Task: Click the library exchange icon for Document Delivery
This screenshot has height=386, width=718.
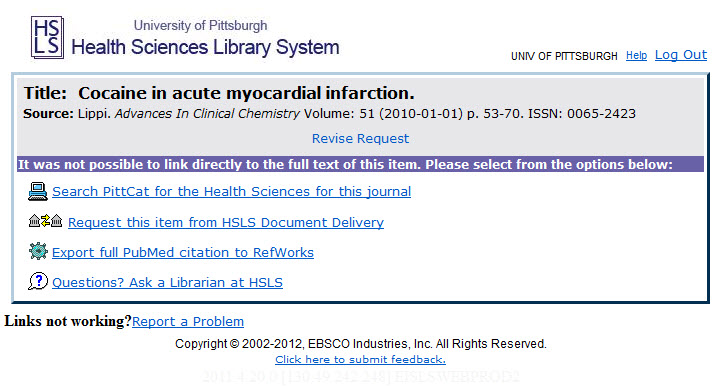Action: [x=45, y=221]
